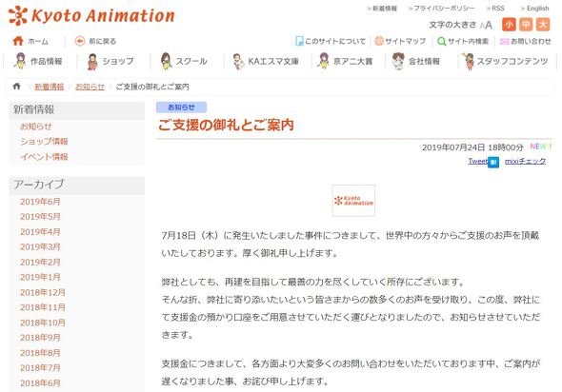Open 会社情報 menu
This screenshot has height=392, width=562.
416,61
